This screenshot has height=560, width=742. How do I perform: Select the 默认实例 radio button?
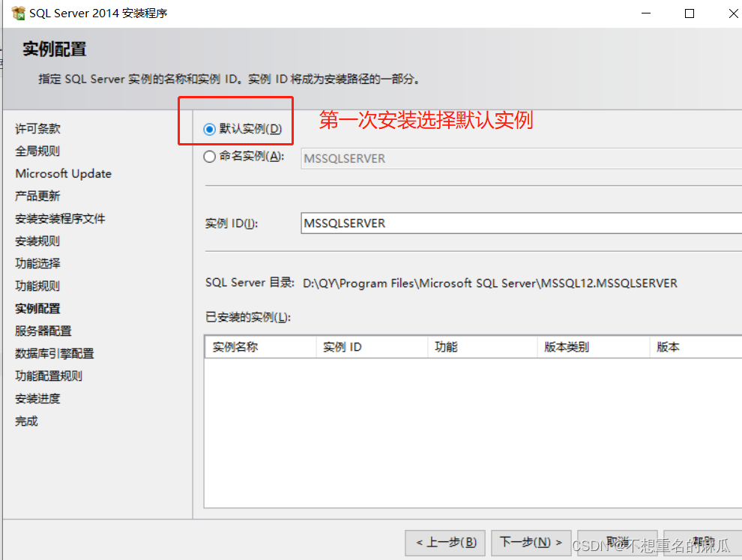(x=211, y=128)
